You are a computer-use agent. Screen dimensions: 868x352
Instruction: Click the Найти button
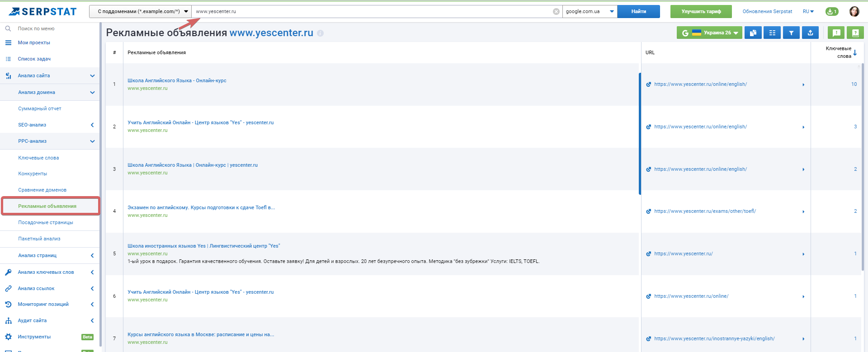639,12
